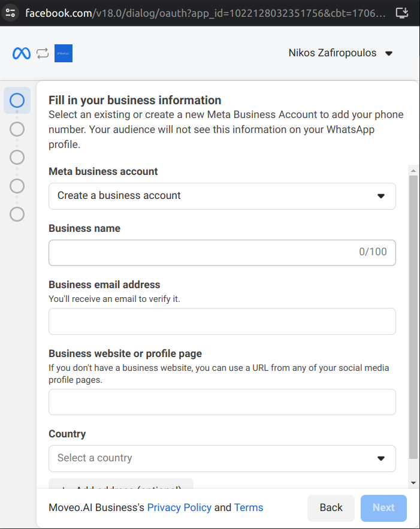Click the sync arrows icon beside Meta logo

42,53
